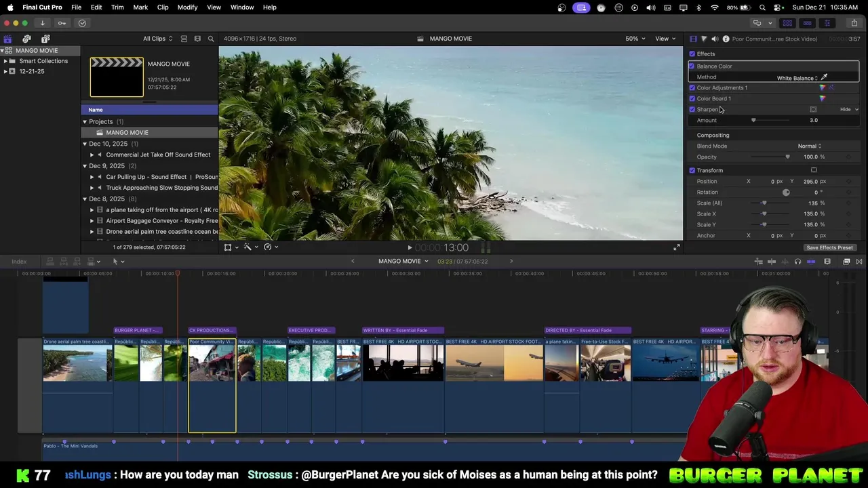This screenshot has height=488, width=868.
Task: Open the All Clips filter dropdown
Action: coord(157,39)
